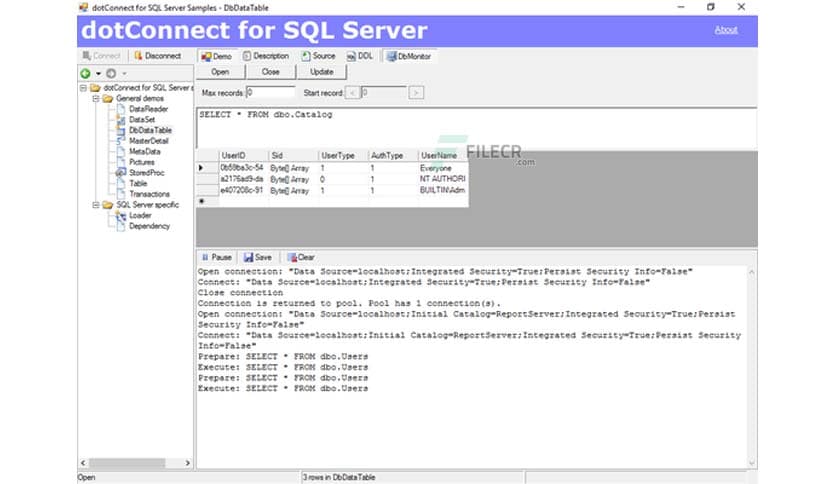Click the UserID column header

tap(244, 156)
